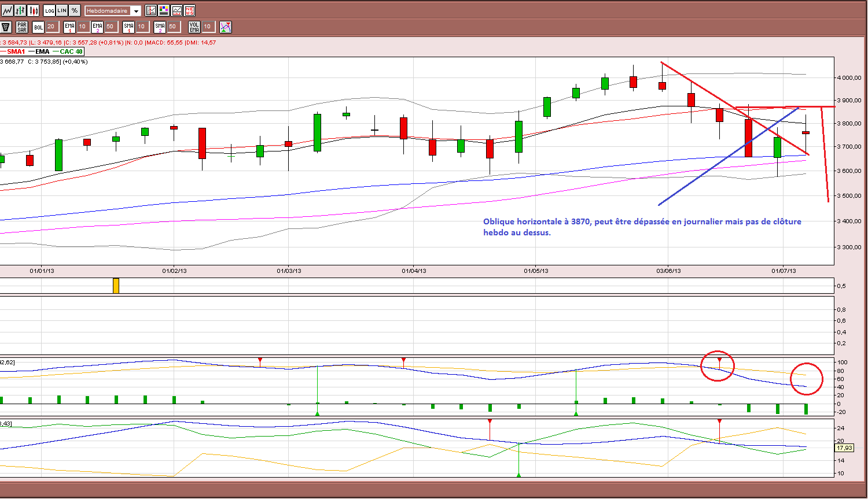
Task: Click the orange bar in the volume panel
Action: 116,286
